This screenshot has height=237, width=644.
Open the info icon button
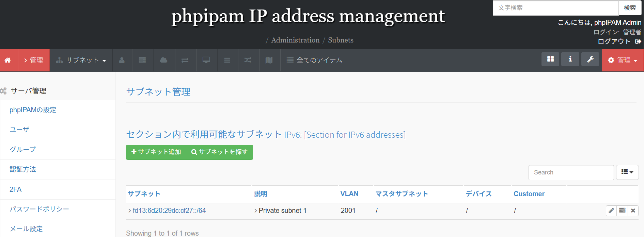(x=570, y=59)
